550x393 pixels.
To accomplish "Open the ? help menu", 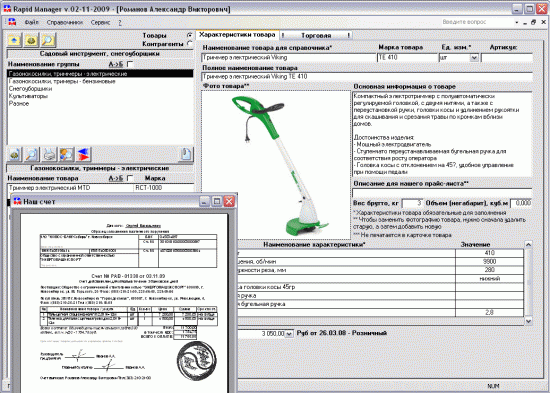I will pyautogui.click(x=120, y=22).
